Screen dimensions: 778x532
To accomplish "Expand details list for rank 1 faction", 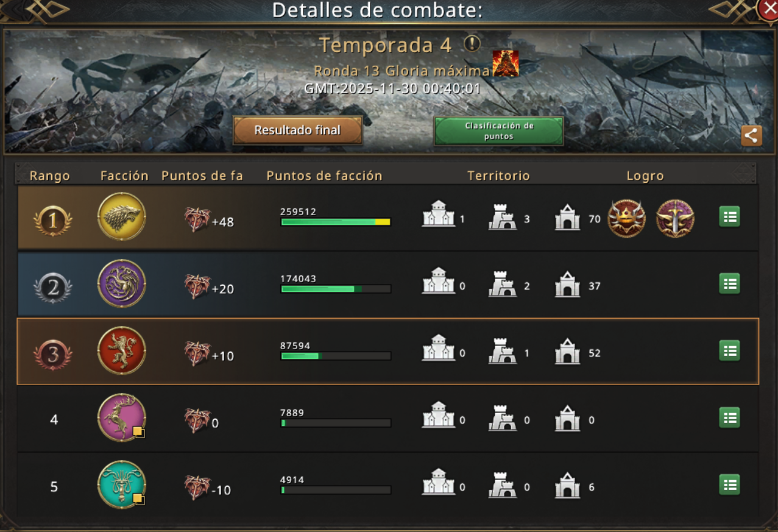I will (x=729, y=216).
